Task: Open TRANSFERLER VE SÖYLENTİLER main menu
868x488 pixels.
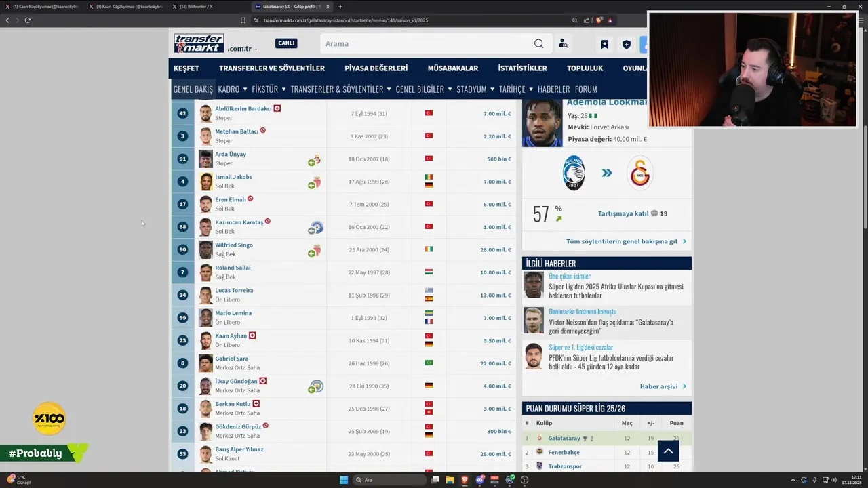Action: pos(272,68)
